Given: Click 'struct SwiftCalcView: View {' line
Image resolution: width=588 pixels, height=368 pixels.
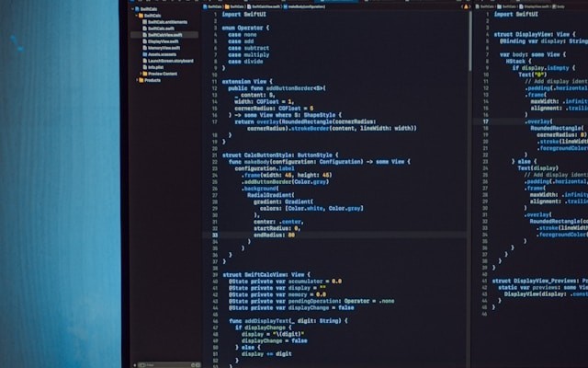Looking at the screenshot, I should pyautogui.click(x=266, y=274).
